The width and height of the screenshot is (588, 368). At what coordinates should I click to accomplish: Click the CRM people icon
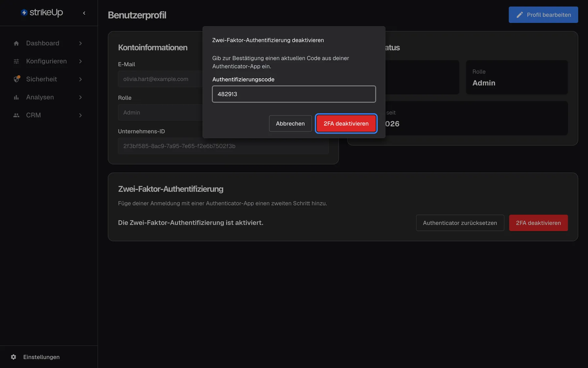(16, 115)
